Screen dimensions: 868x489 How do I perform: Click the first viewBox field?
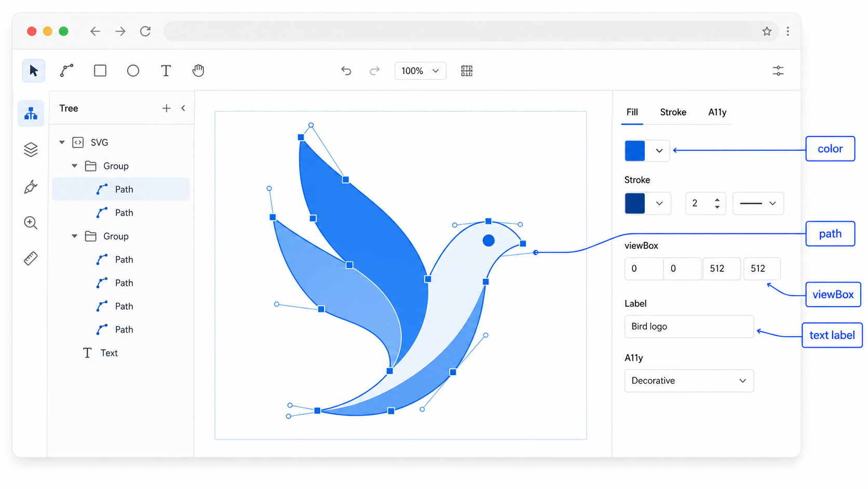tap(644, 269)
